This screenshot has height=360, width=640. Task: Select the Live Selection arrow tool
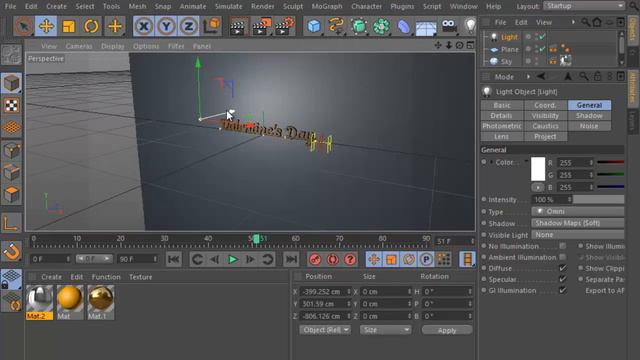(x=24, y=26)
